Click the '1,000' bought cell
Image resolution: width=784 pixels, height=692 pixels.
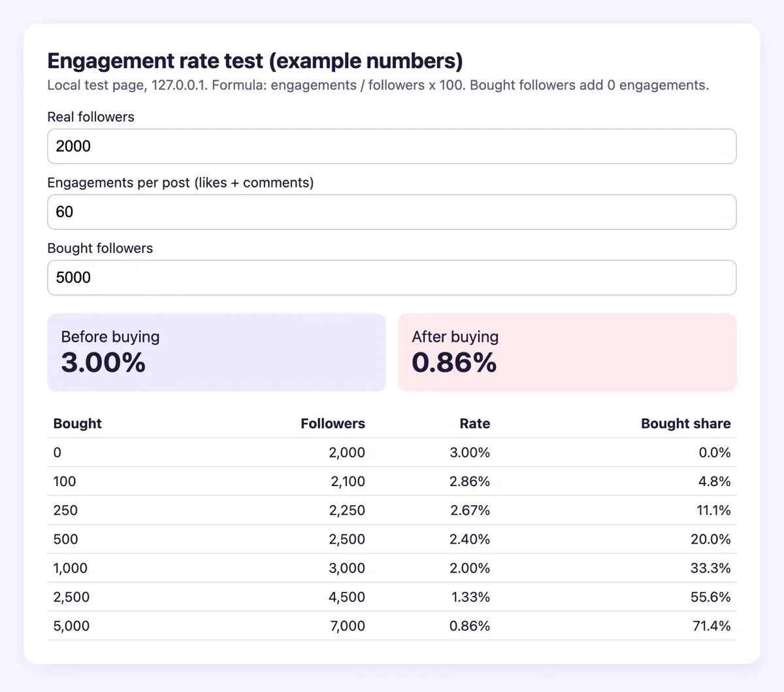point(71,568)
